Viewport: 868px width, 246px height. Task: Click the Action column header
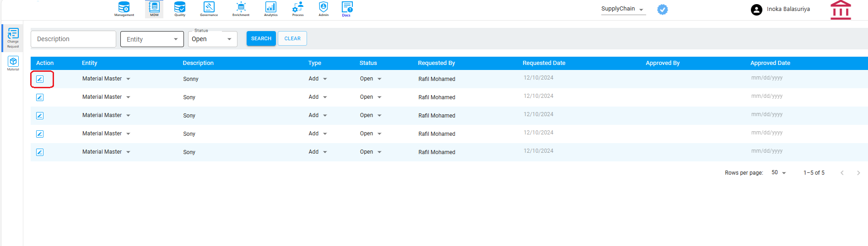click(45, 63)
